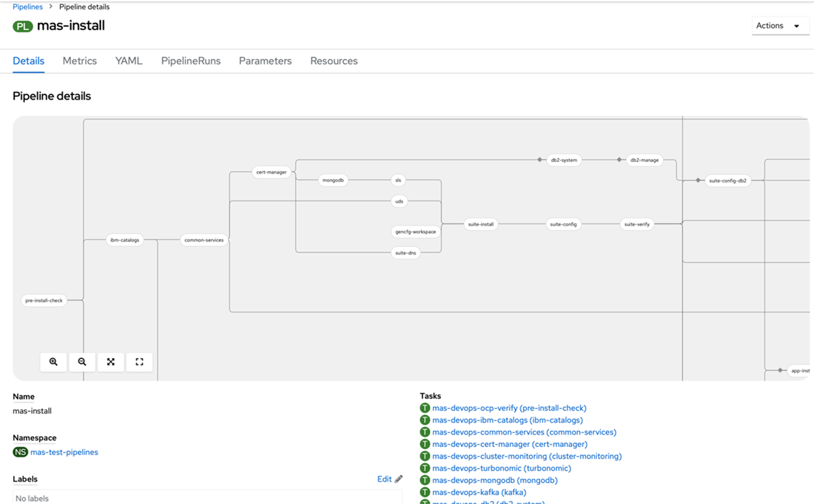Click the zoom in icon on pipeline diagram
Image resolution: width=814 pixels, height=504 pixels.
[53, 362]
